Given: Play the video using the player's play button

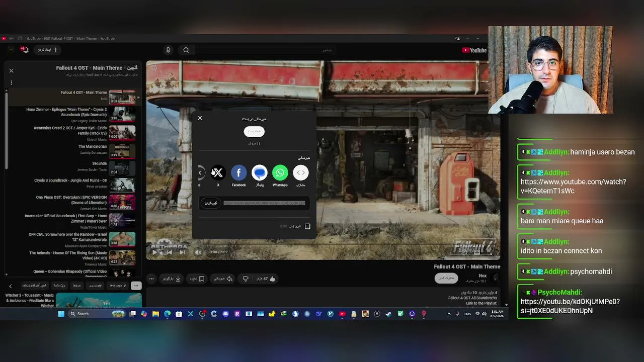Looking at the screenshot, I should (x=154, y=252).
